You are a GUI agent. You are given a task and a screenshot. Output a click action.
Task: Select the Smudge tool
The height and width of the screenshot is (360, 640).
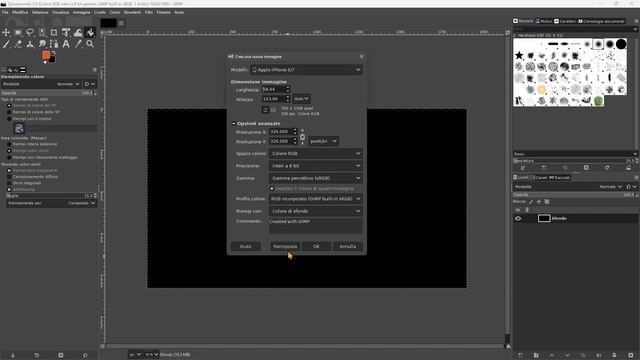click(x=42, y=44)
